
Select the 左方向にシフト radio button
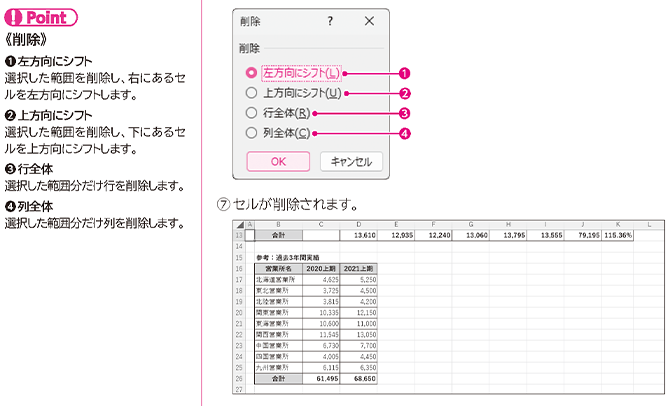[251, 73]
